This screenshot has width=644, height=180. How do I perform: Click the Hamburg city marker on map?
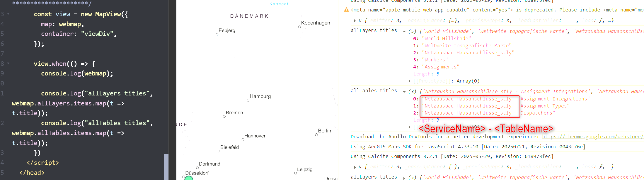coord(248,100)
